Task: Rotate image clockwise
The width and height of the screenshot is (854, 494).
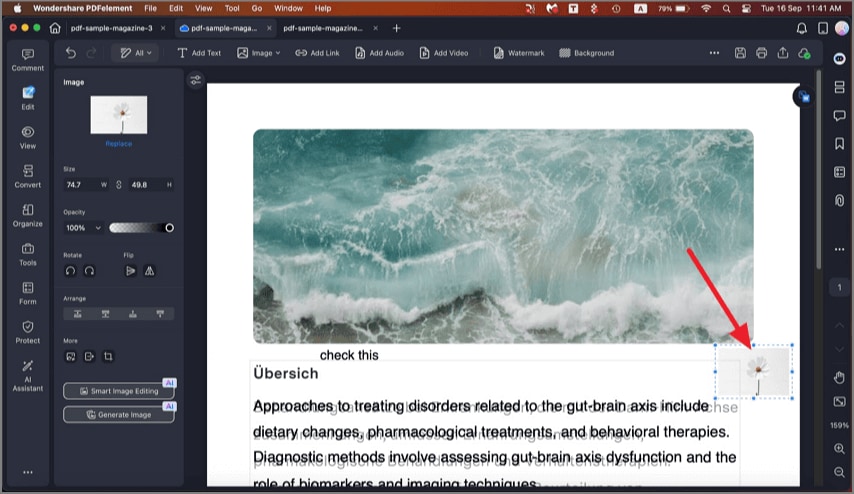Action: pyautogui.click(x=89, y=271)
